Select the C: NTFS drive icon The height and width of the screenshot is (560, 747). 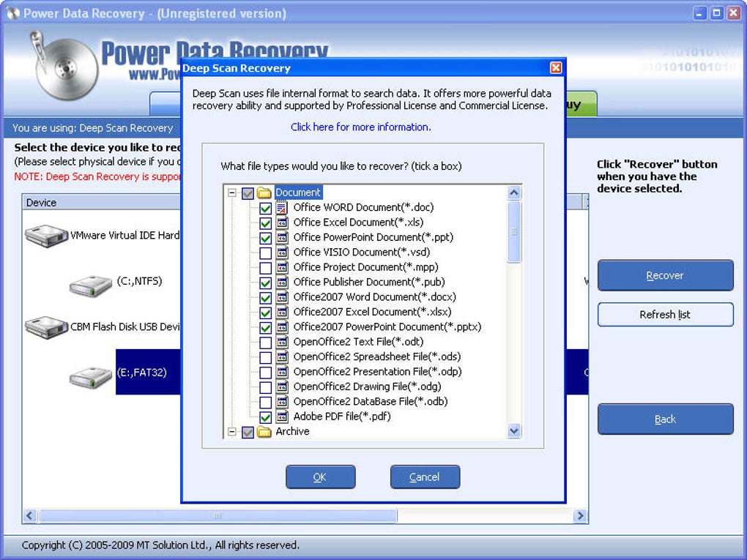click(x=91, y=285)
